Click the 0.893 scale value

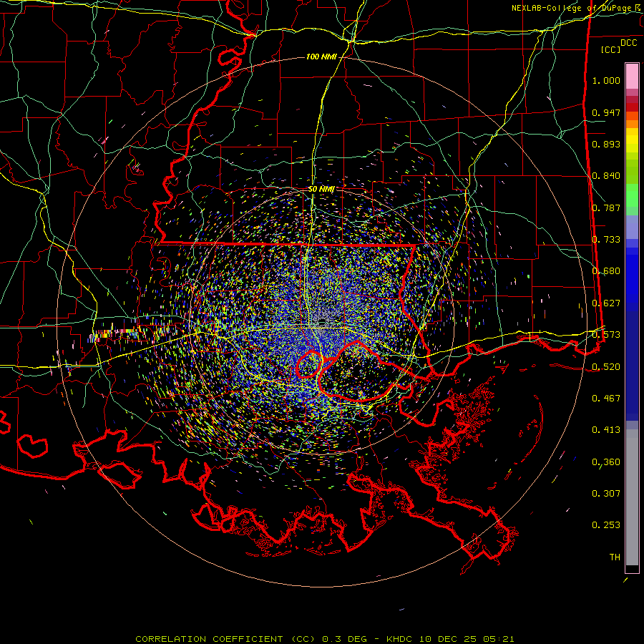tap(606, 144)
